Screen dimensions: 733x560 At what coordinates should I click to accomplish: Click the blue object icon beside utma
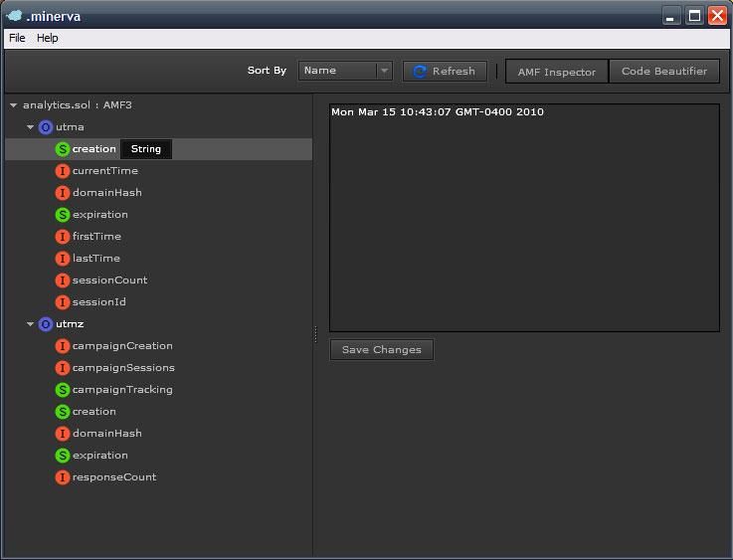tap(45, 127)
